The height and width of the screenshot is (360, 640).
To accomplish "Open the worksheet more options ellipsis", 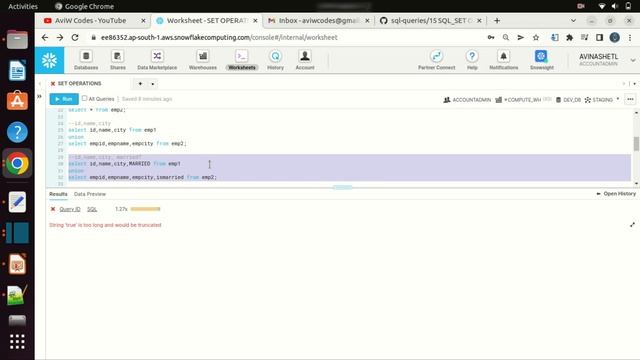I will 630,99.
